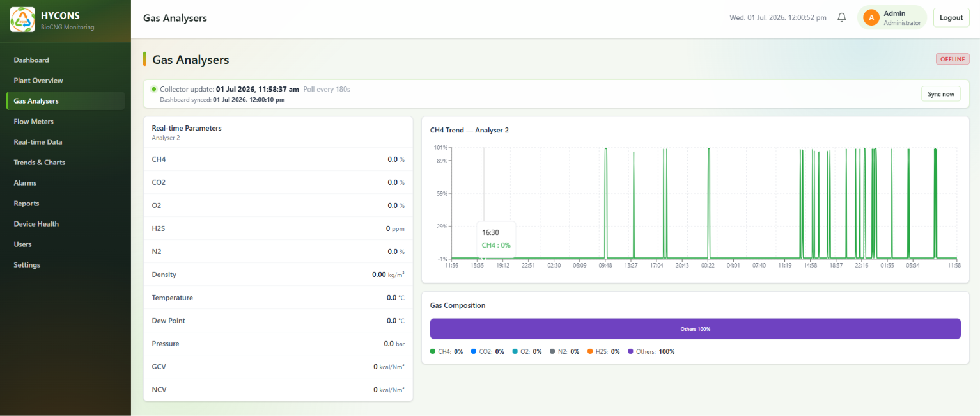Select the Pressure parameter row
980x416 pixels.
[278, 344]
